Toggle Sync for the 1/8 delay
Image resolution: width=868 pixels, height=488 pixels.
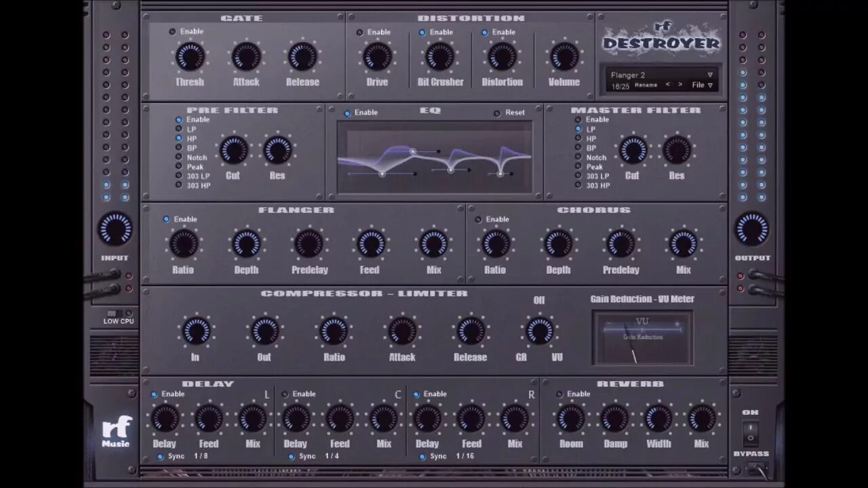tap(161, 456)
